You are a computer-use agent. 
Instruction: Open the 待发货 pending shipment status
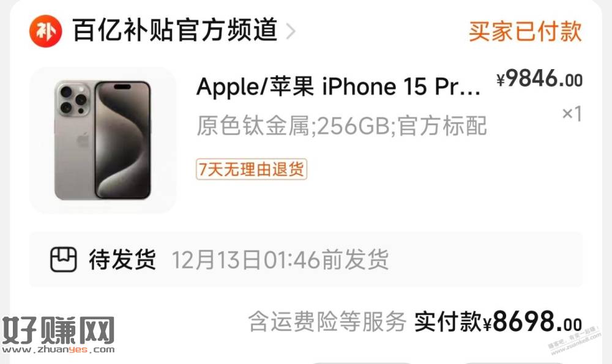click(122, 259)
